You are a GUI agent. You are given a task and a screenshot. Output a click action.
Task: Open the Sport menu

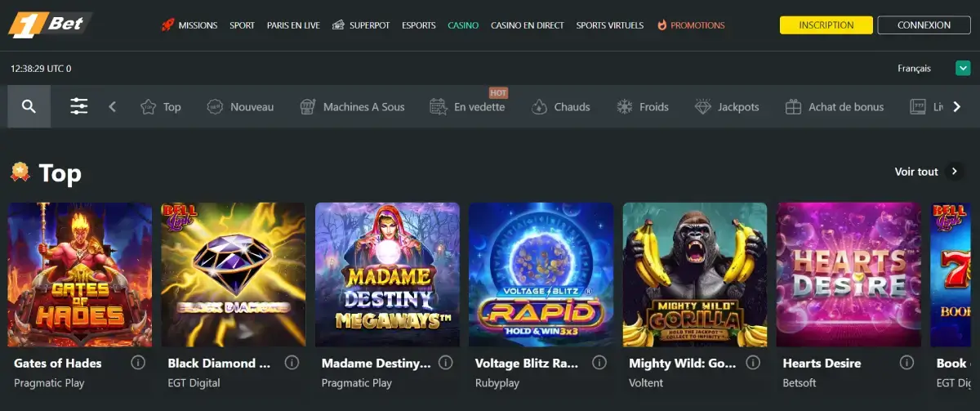point(243,25)
